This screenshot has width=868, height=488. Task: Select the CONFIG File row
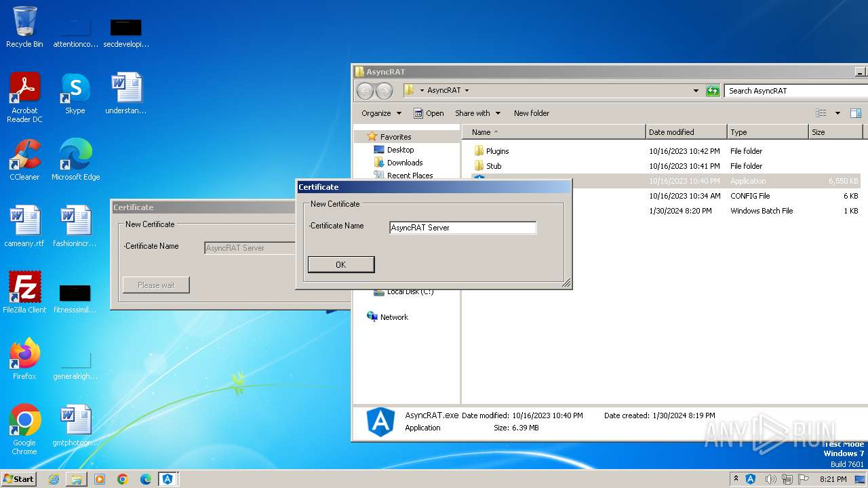pos(665,196)
